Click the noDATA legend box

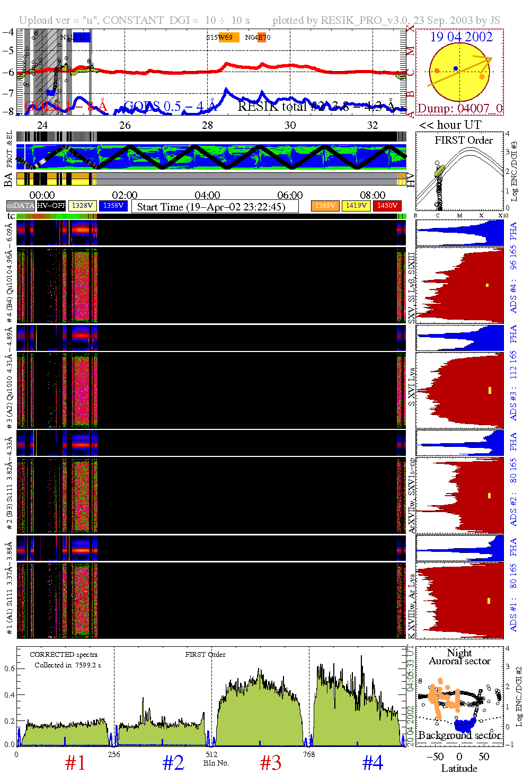point(21,206)
